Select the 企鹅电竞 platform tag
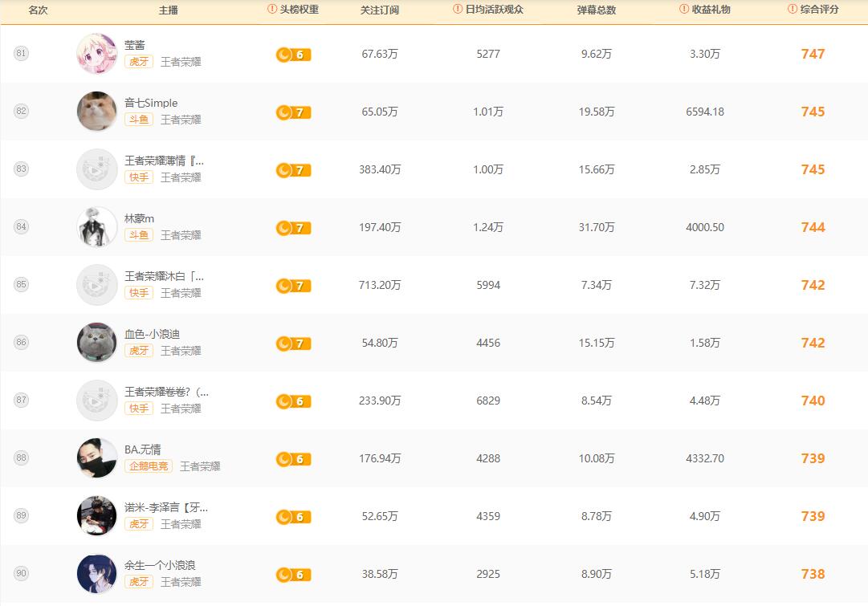This screenshot has width=868, height=606. click(x=149, y=466)
